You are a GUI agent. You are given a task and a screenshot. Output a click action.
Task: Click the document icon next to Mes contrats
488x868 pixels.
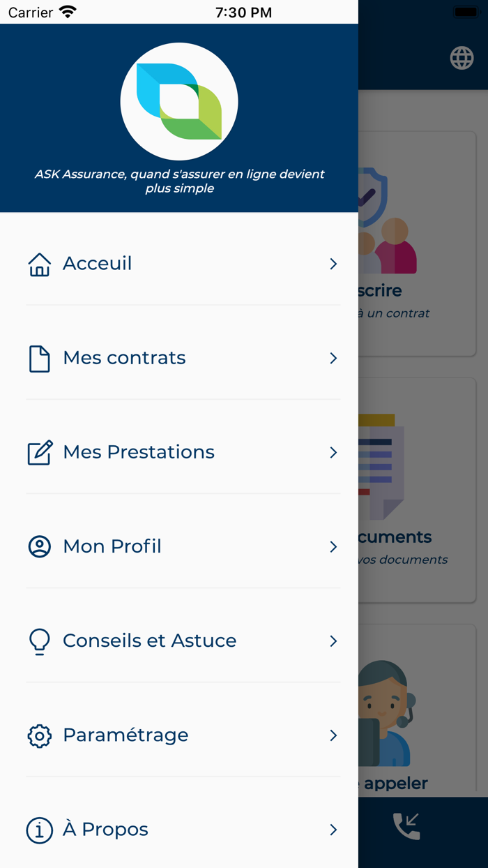click(x=40, y=358)
